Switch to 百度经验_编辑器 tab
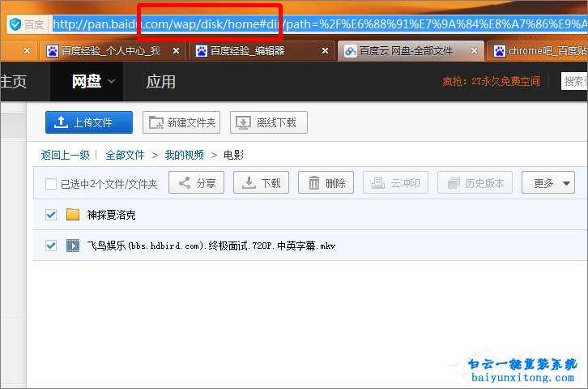588x389 pixels. click(x=260, y=50)
